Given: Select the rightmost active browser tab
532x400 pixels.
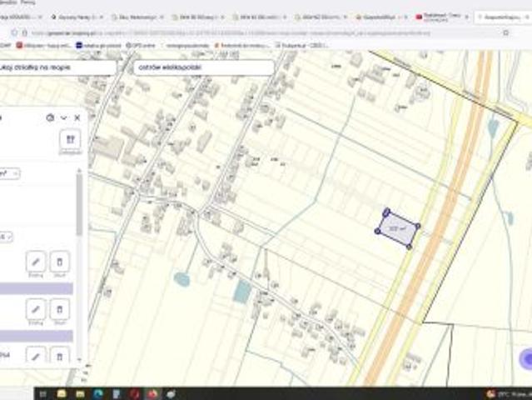Looking at the screenshot, I should click(504, 17).
